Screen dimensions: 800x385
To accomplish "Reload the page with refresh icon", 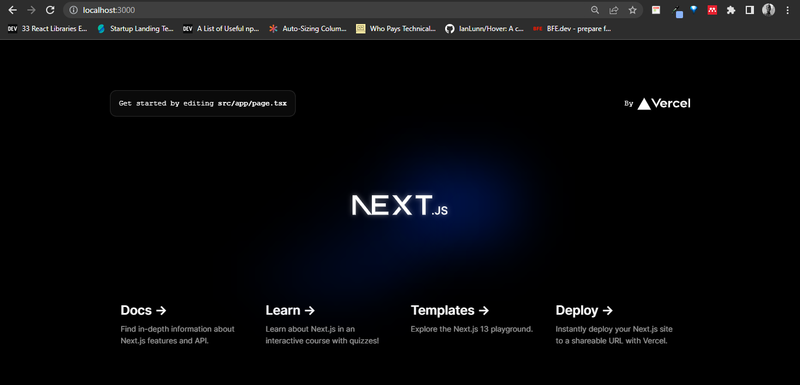I will [x=50, y=10].
